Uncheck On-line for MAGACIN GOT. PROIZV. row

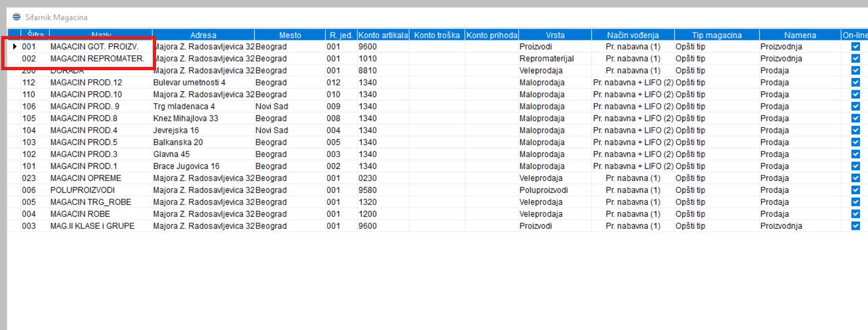[855, 47]
